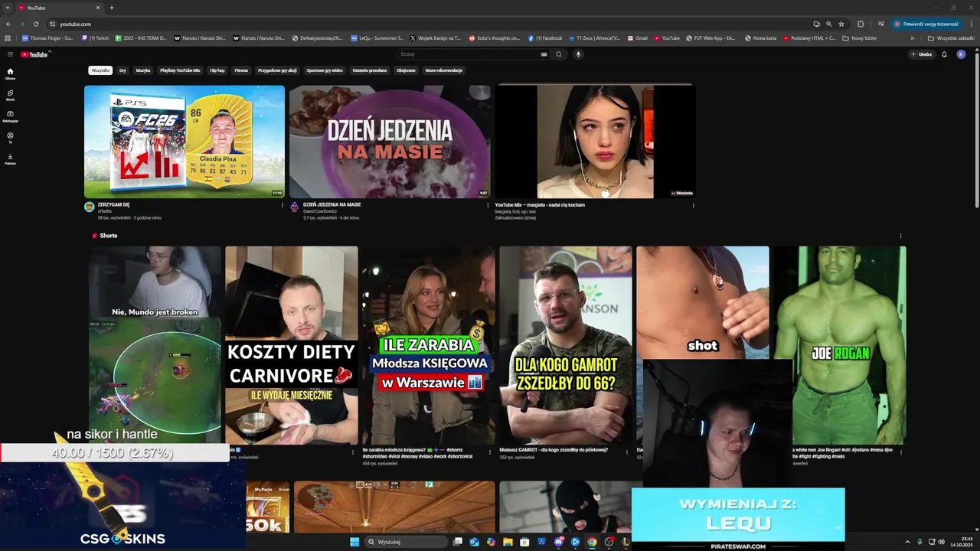The image size is (980, 551).
Task: Open the Windows Start button
Action: tap(354, 542)
